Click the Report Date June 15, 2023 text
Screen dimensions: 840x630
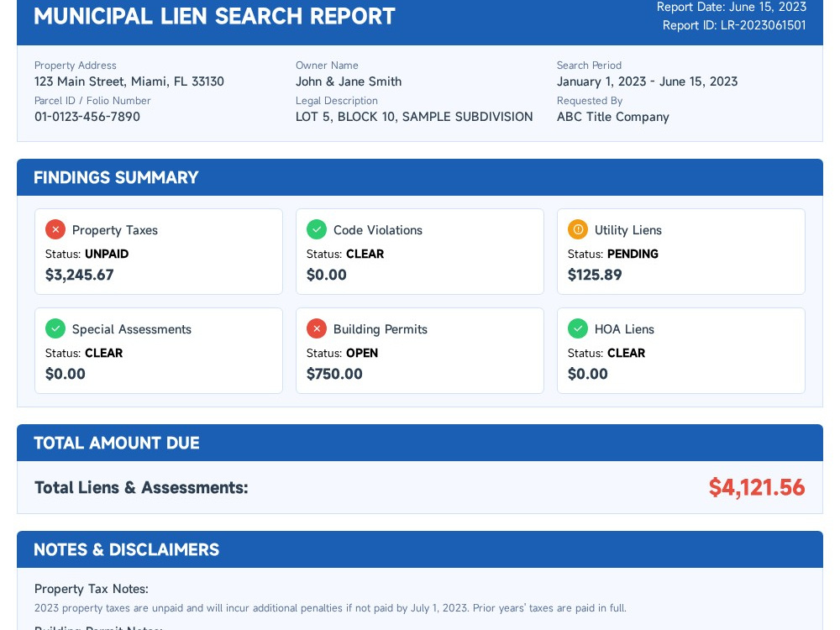point(732,7)
